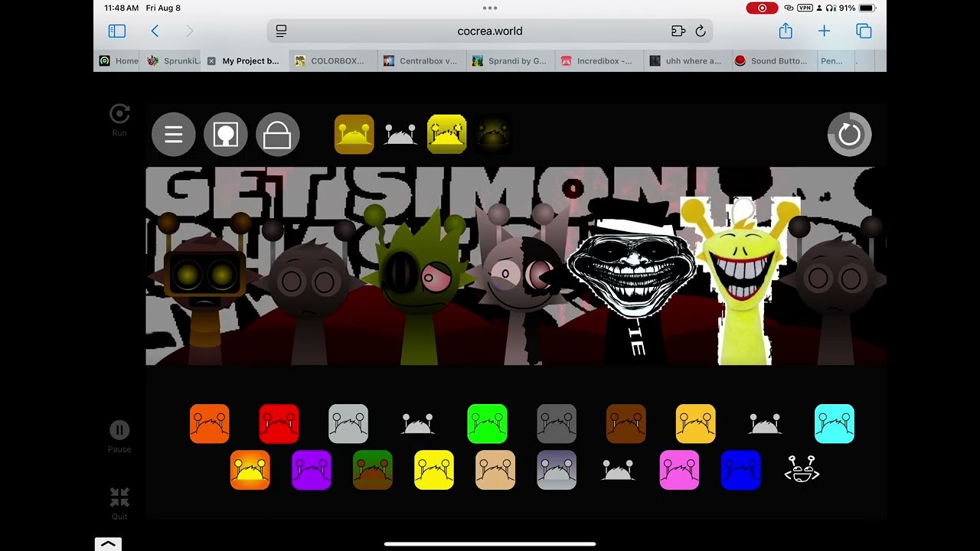Click the bright yellow icon in top row
This screenshot has height=551, width=980.
[447, 135]
